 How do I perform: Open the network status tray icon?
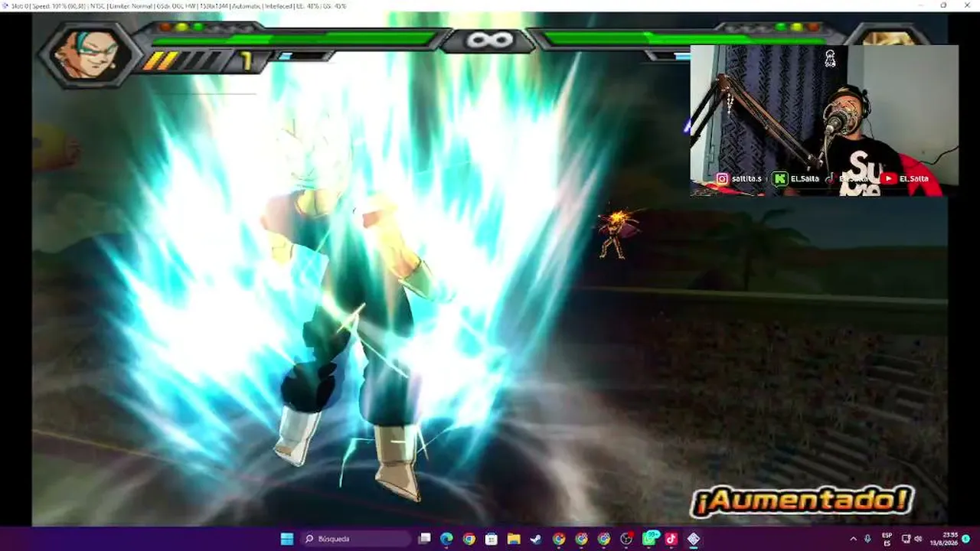pyautogui.click(x=906, y=539)
